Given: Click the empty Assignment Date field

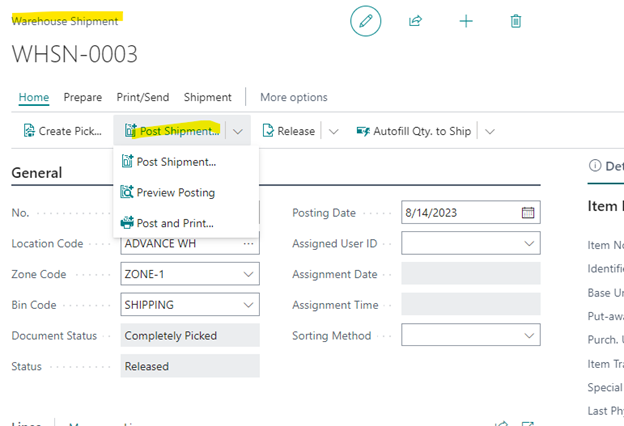Looking at the screenshot, I should 471,274.
